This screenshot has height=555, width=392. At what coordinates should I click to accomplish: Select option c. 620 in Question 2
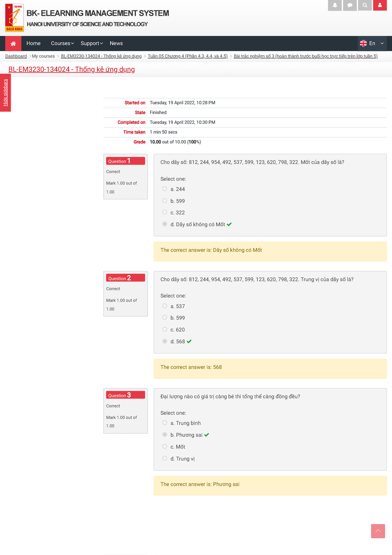click(165, 329)
